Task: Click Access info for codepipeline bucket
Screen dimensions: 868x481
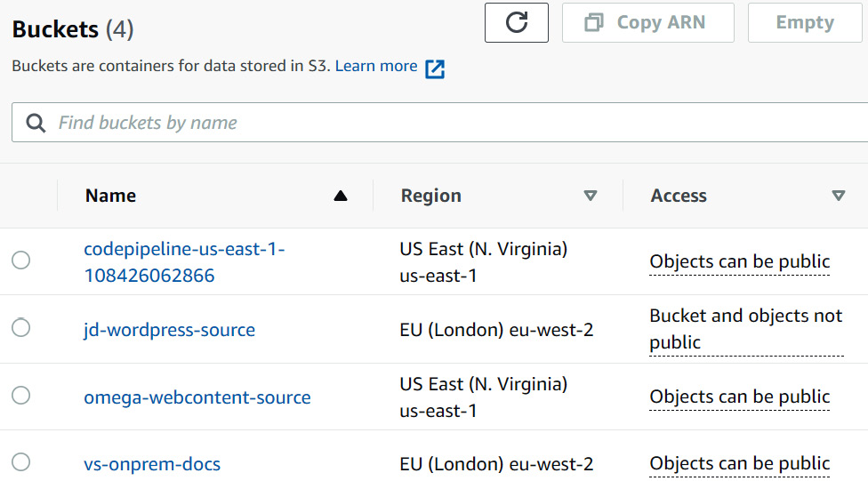Action: click(740, 261)
